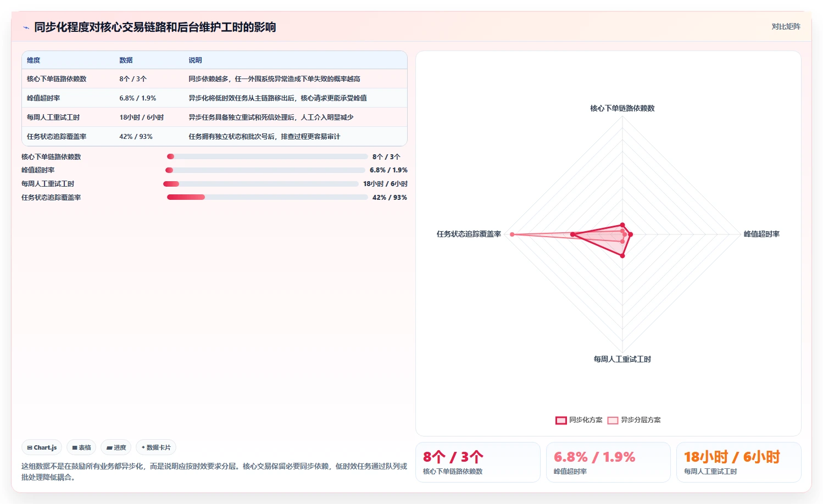
Task: Click the 6.8% / 1.9% stat card
Action: 608,462
